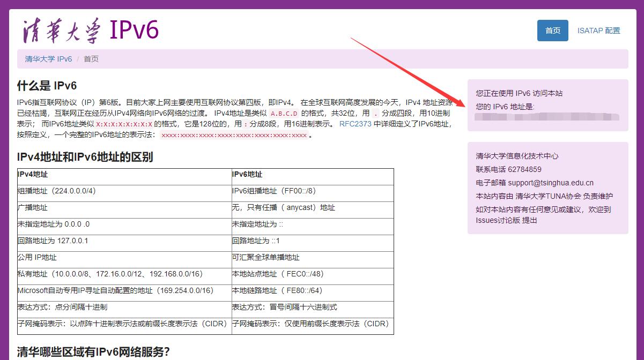Click the 未指定地址为 0.0.0 .0 cell
Viewport: 644px width, 360px height.
pos(124,226)
